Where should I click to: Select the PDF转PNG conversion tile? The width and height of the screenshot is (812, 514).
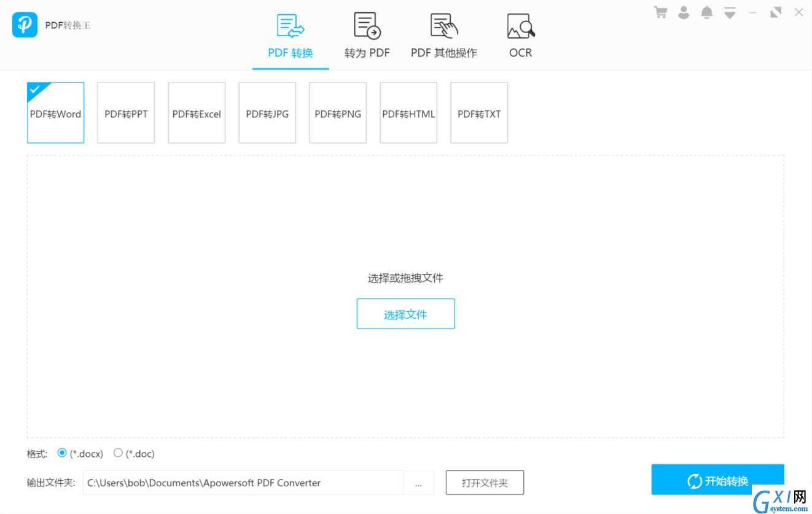tap(338, 113)
